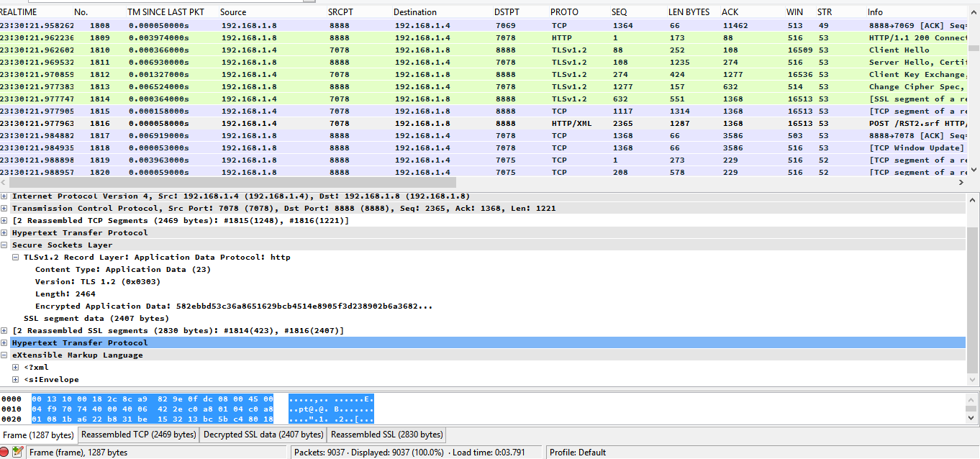980x459 pixels.
Task: Select the Client Hello packet row
Action: (x=483, y=50)
